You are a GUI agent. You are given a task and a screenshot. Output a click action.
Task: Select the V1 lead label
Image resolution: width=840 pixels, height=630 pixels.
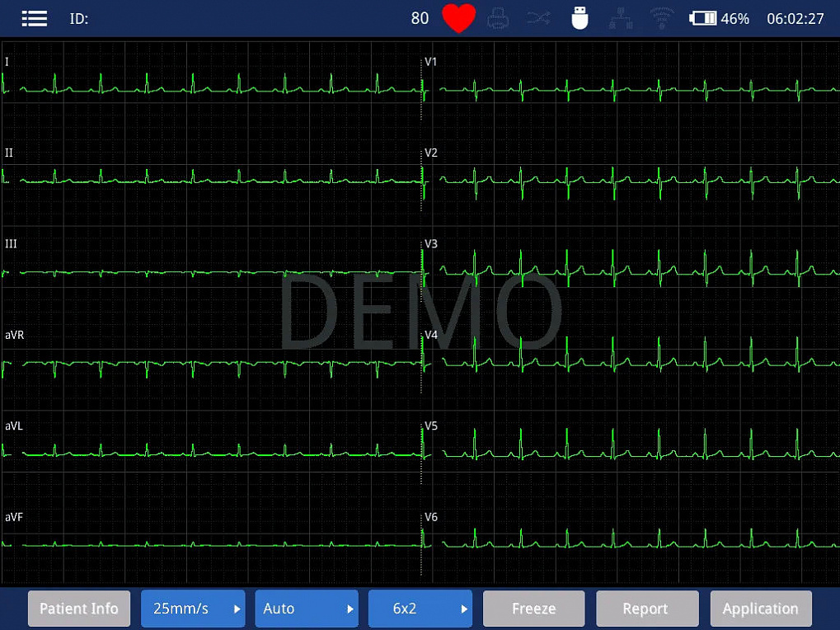pos(430,62)
